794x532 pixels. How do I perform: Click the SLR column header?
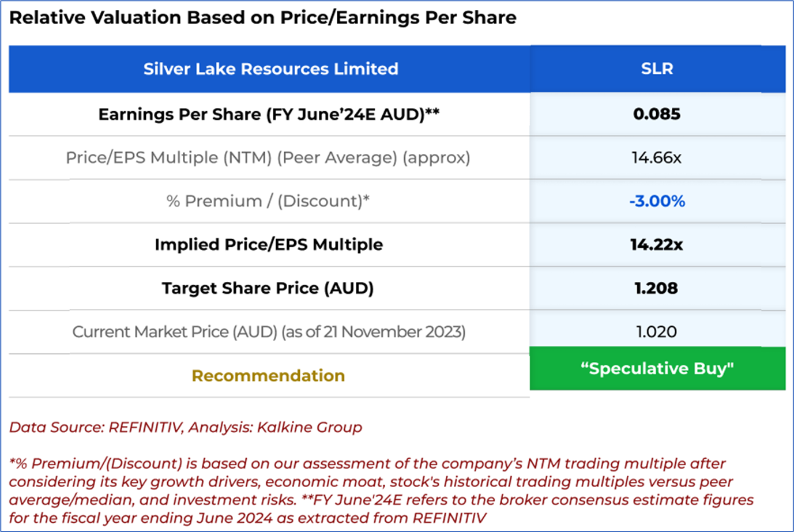click(657, 69)
